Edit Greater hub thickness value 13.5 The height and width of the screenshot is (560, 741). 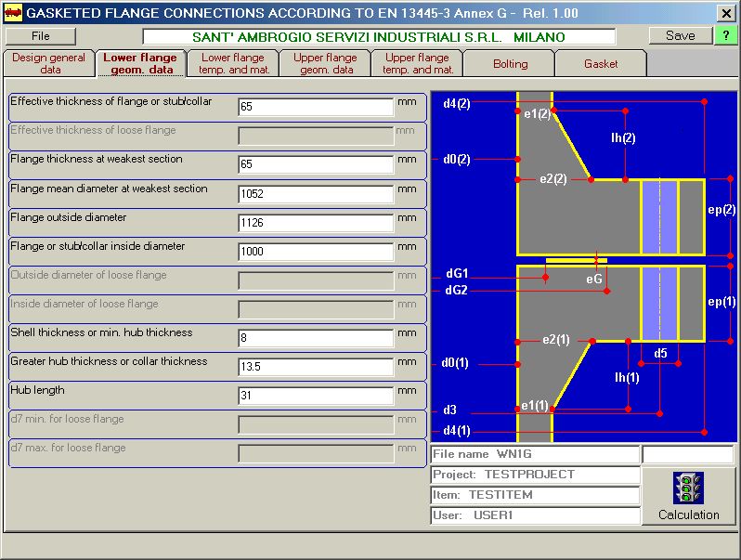[316, 367]
